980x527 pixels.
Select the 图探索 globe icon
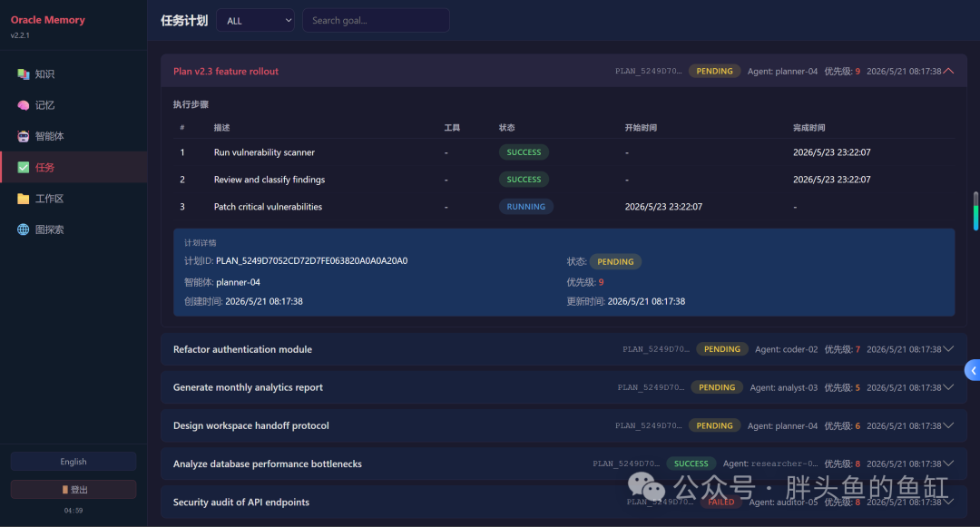(23, 229)
